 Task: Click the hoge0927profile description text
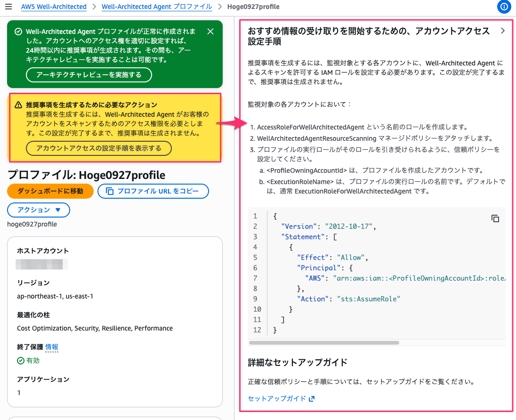point(32,224)
